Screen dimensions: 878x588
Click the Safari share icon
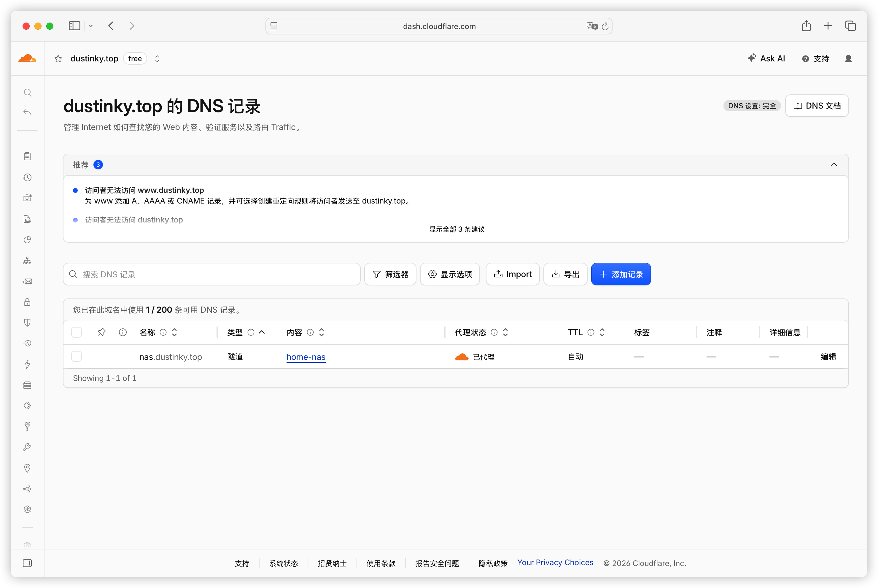[x=807, y=26]
